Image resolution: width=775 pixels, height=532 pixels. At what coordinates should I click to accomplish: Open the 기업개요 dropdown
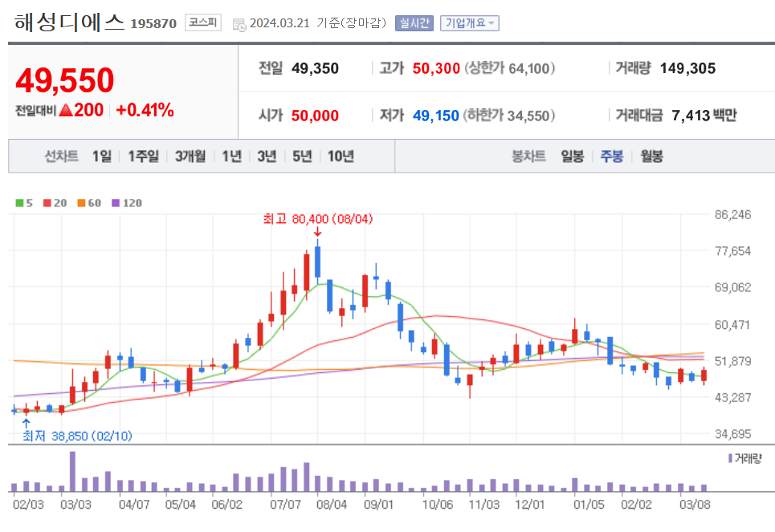point(470,23)
